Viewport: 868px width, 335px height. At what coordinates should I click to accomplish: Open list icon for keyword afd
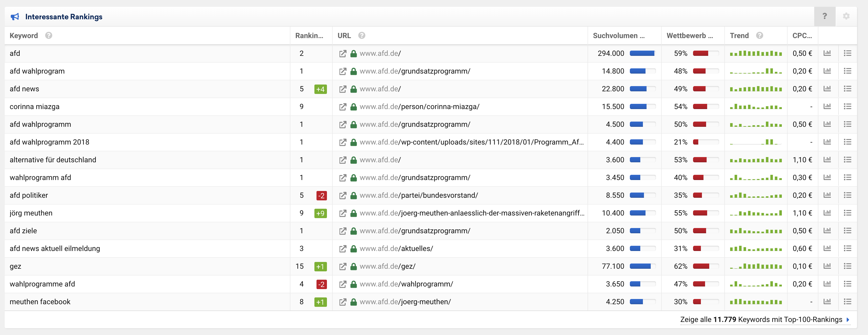click(x=847, y=53)
